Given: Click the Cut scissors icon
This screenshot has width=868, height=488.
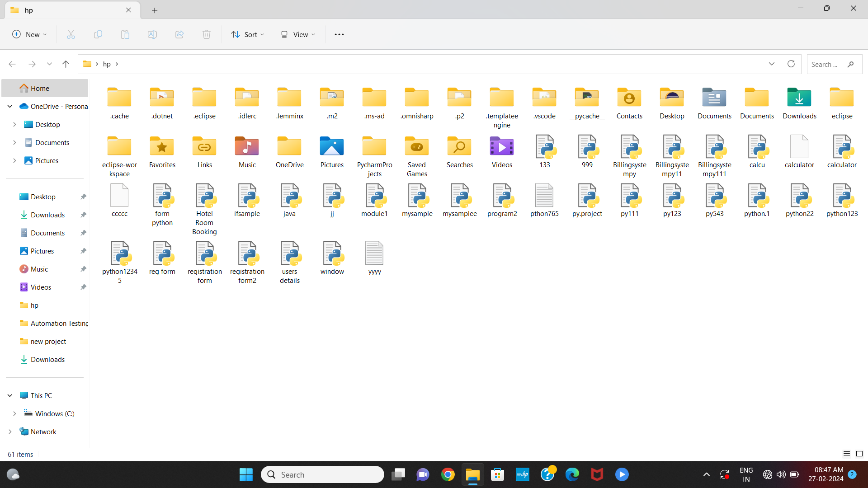Looking at the screenshot, I should coord(71,34).
